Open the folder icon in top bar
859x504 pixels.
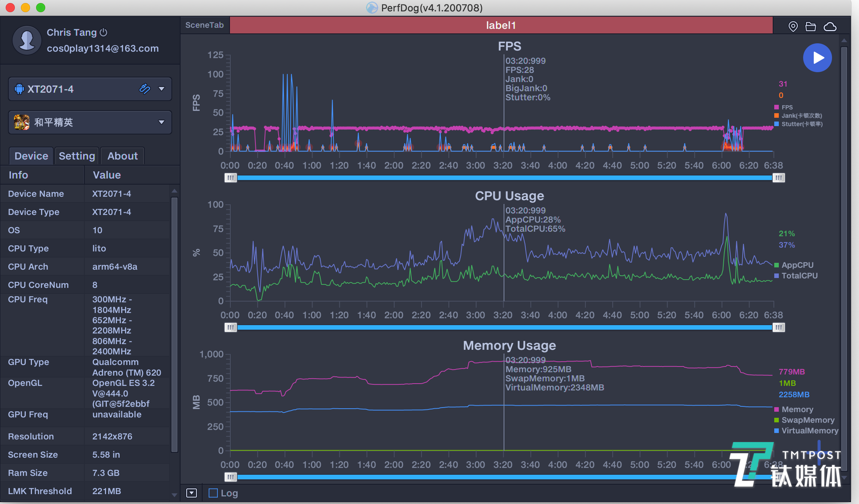pyautogui.click(x=810, y=26)
